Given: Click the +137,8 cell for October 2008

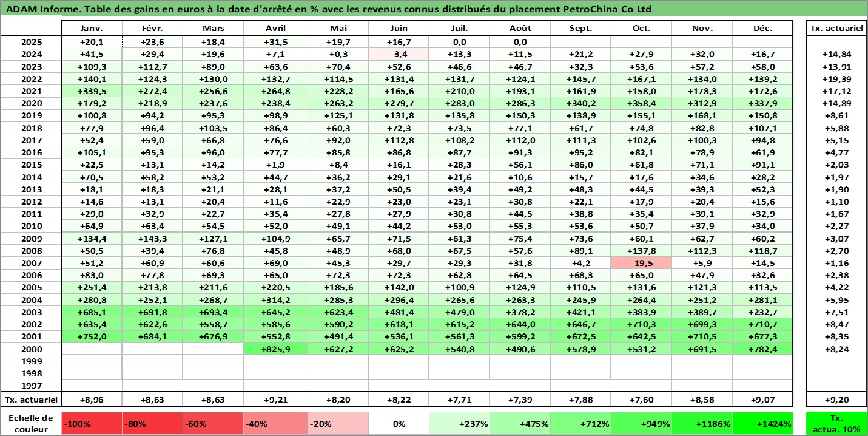Looking at the screenshot, I should point(641,251).
